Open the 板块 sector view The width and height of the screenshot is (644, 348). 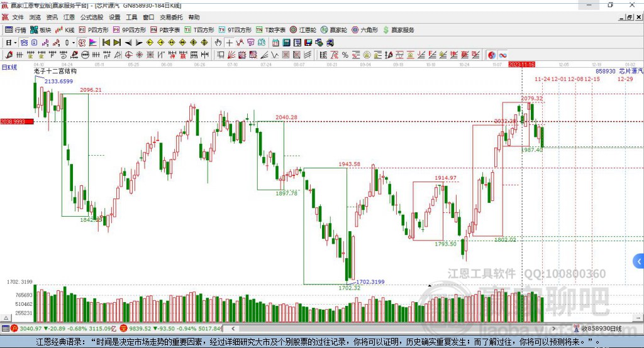point(40,30)
